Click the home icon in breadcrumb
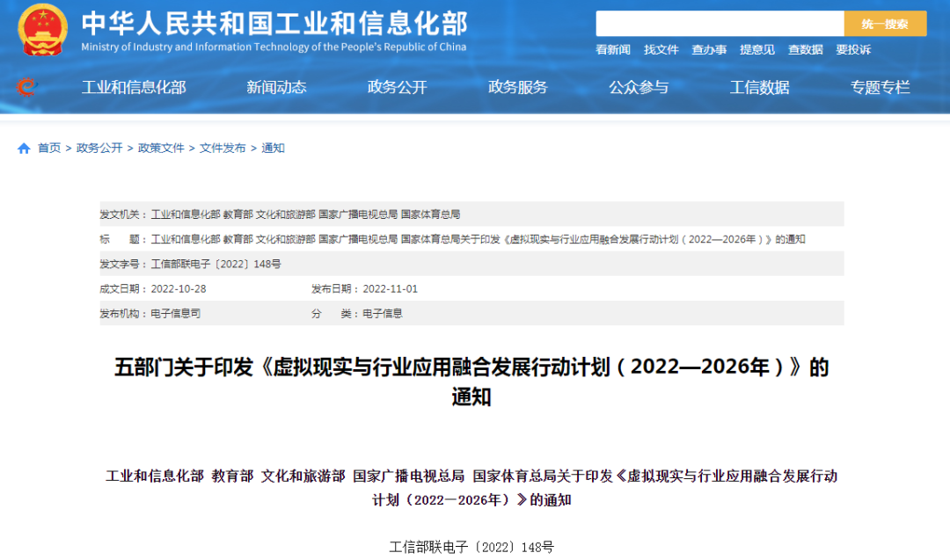950x560 pixels. pos(24,149)
